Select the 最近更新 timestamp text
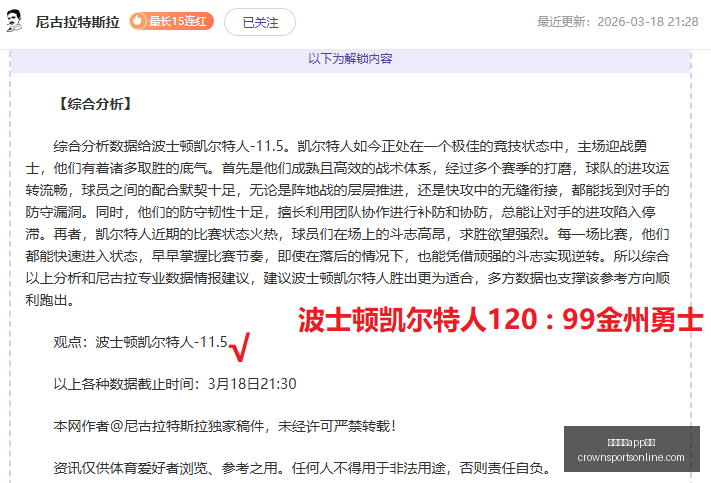The height and width of the screenshot is (483, 711). (618, 22)
